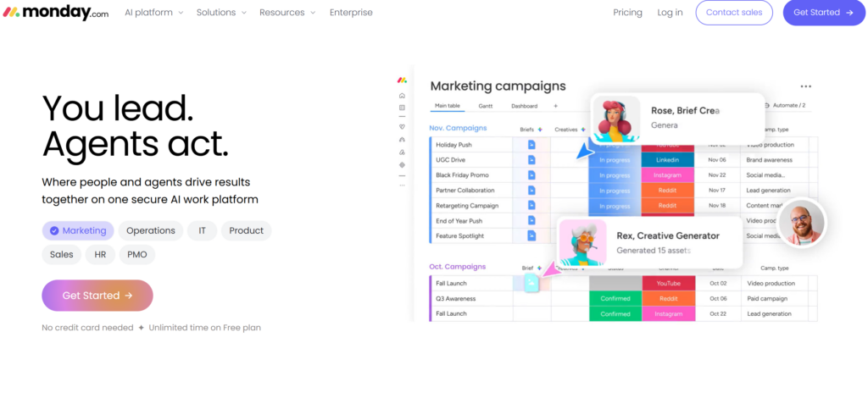
Task: Select the Operations chip
Action: 151,231
